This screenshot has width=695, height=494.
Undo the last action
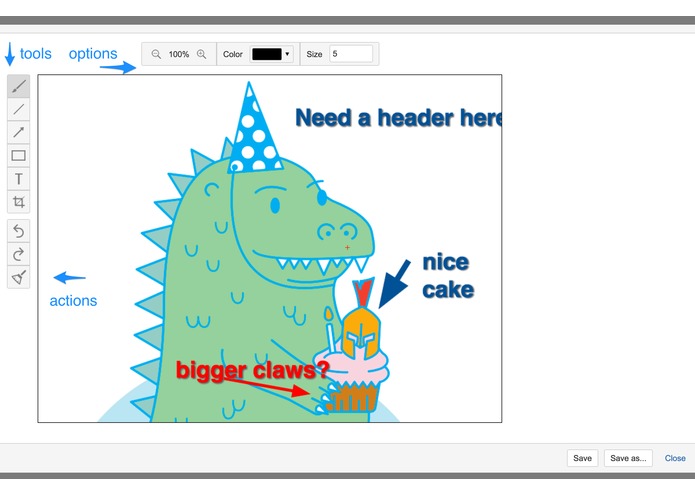(x=19, y=231)
